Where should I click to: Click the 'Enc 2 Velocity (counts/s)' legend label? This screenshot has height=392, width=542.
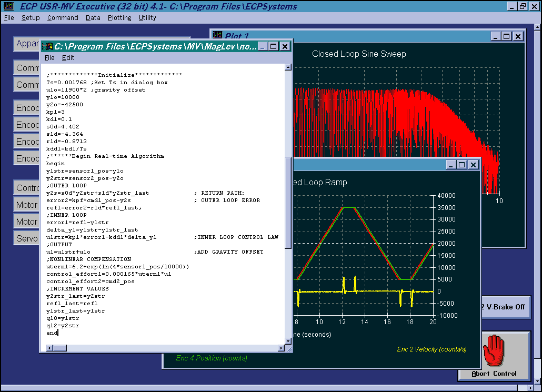coord(431,349)
